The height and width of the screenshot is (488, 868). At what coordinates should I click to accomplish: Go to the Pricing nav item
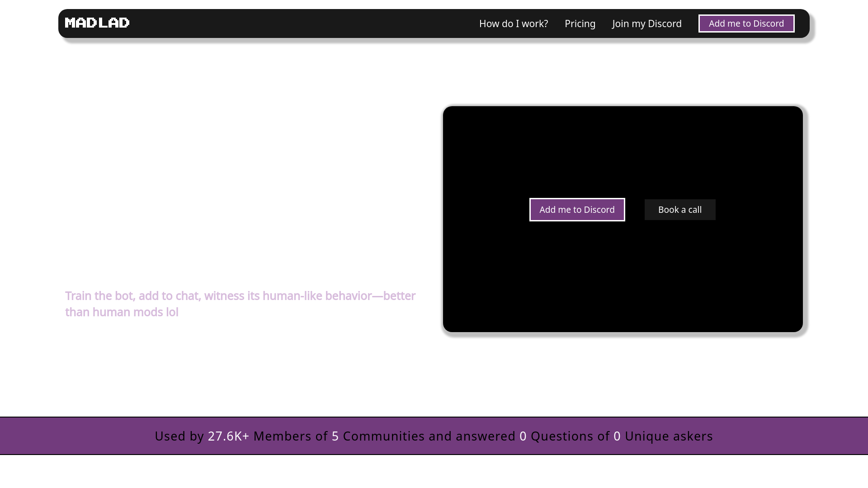pos(580,23)
